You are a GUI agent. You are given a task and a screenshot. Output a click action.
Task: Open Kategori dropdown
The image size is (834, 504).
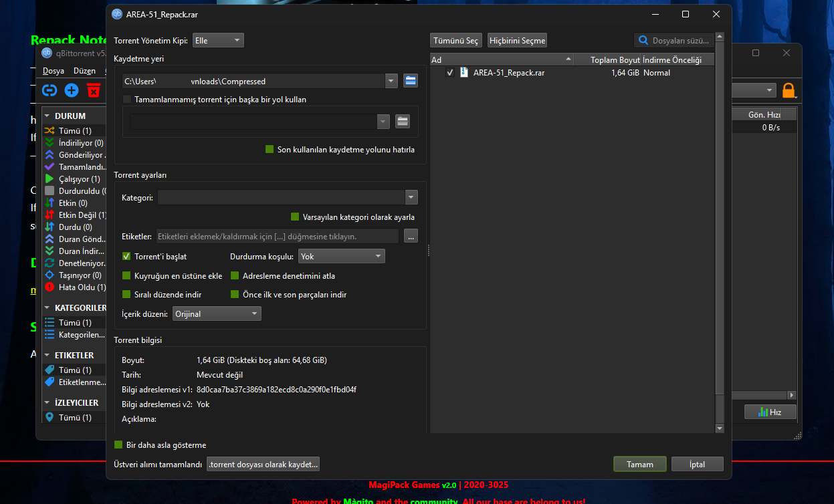pos(411,197)
